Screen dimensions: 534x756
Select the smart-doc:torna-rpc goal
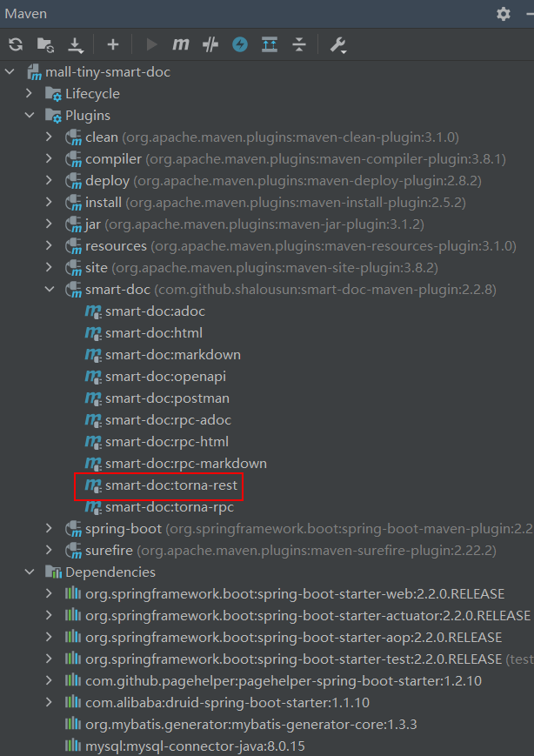pyautogui.click(x=170, y=507)
